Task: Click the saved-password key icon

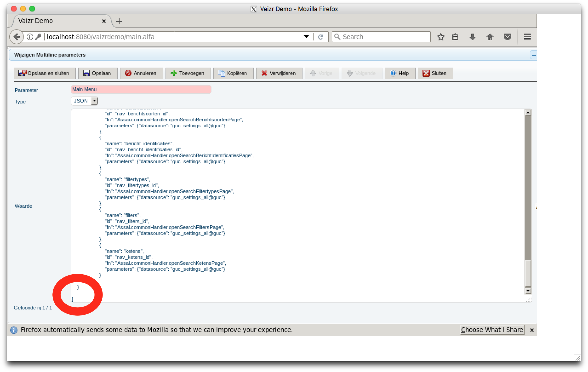Action: point(38,37)
